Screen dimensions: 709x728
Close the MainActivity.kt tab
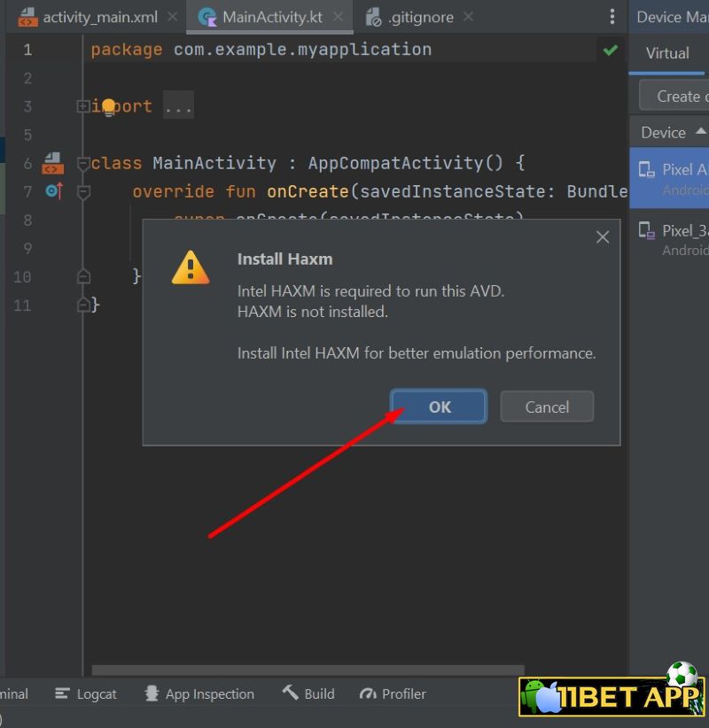pyautogui.click(x=339, y=17)
